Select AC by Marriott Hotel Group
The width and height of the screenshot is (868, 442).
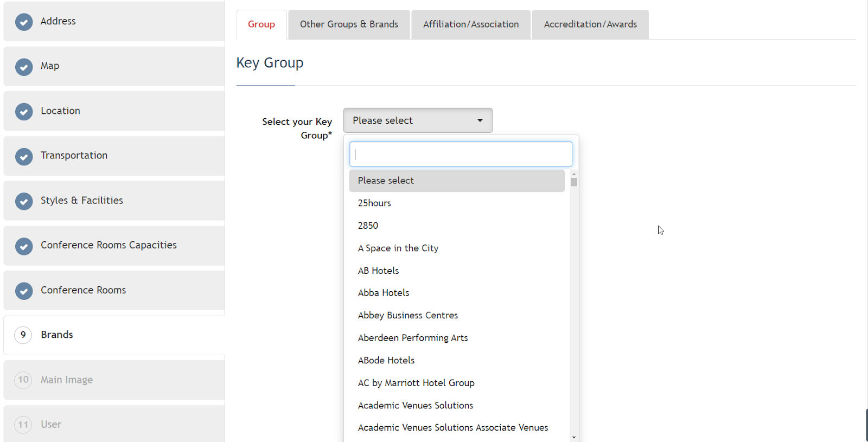click(457, 383)
